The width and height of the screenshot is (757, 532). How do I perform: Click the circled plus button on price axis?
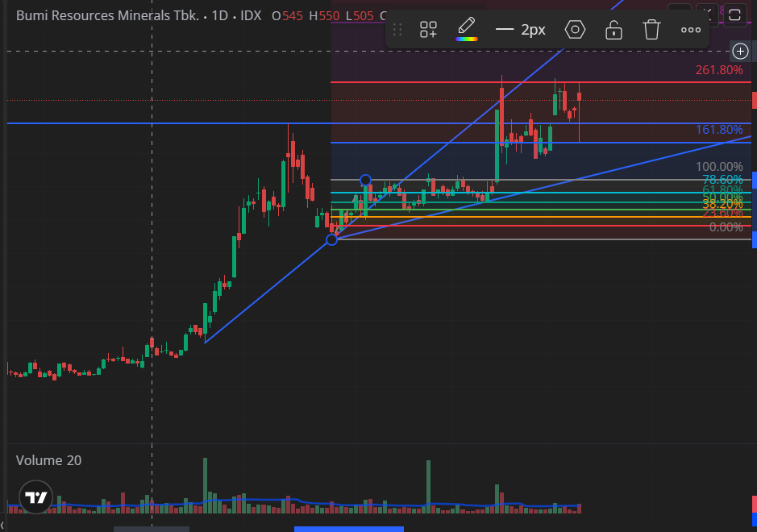(x=740, y=51)
